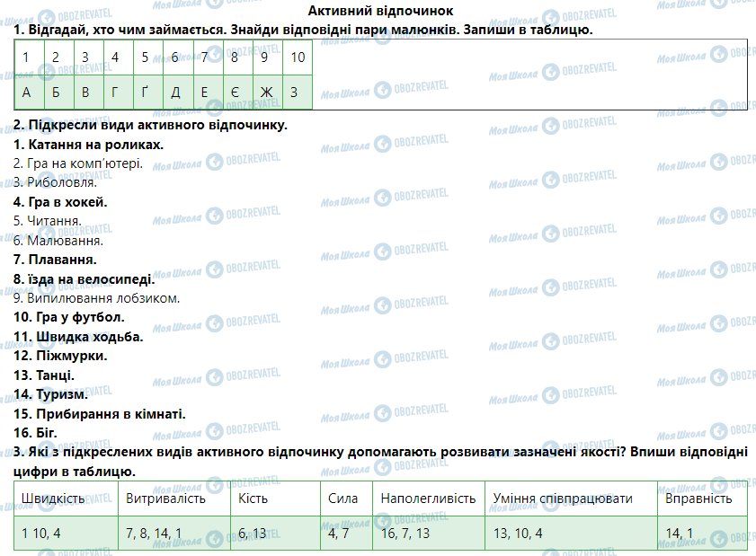Screen dimensions: 756x556
Task: Click the green cell with letter 'Є'
Action: (x=236, y=92)
